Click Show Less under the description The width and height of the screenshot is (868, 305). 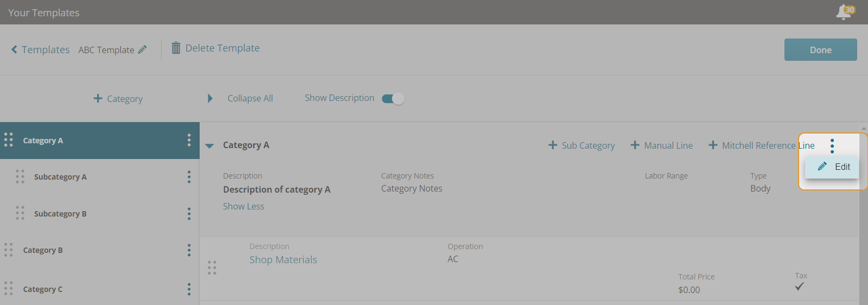coord(244,206)
